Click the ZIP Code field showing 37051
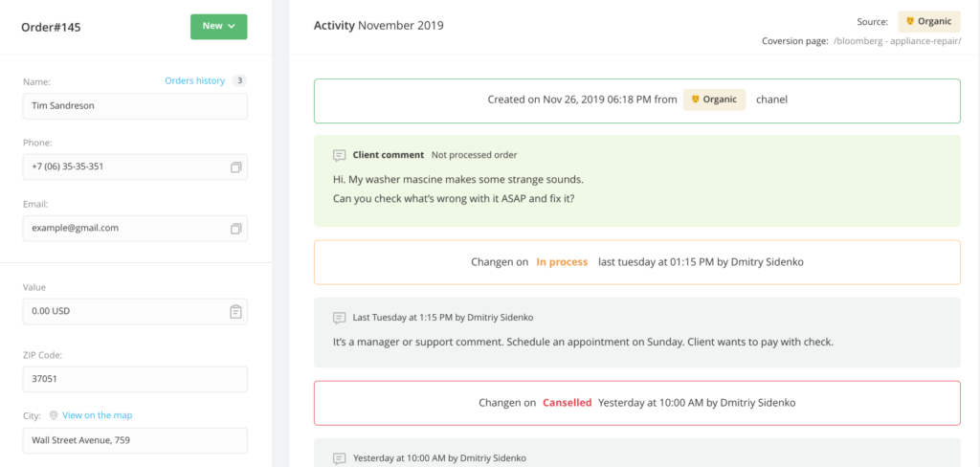 click(x=135, y=379)
